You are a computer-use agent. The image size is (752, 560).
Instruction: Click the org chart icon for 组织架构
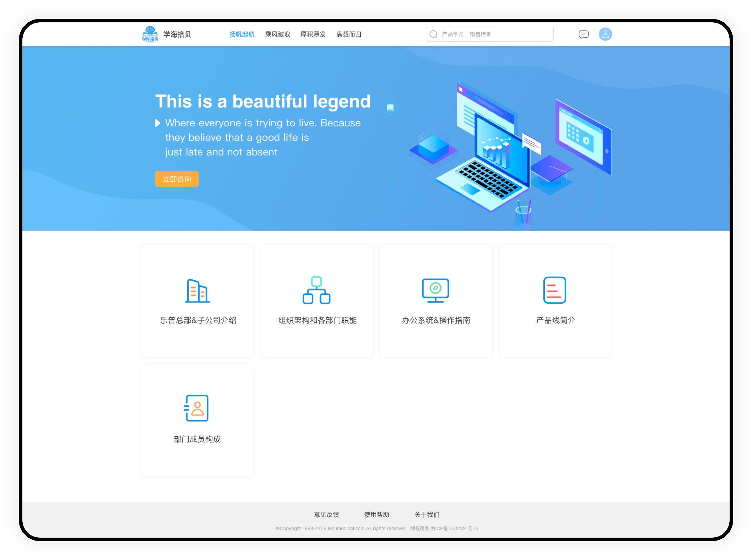tap(316, 290)
